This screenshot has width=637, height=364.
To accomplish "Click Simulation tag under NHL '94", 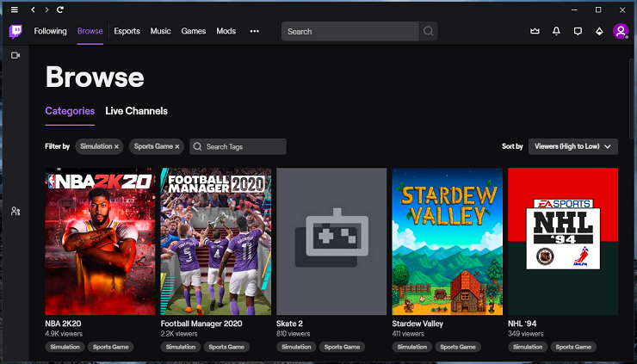I will coord(528,347).
